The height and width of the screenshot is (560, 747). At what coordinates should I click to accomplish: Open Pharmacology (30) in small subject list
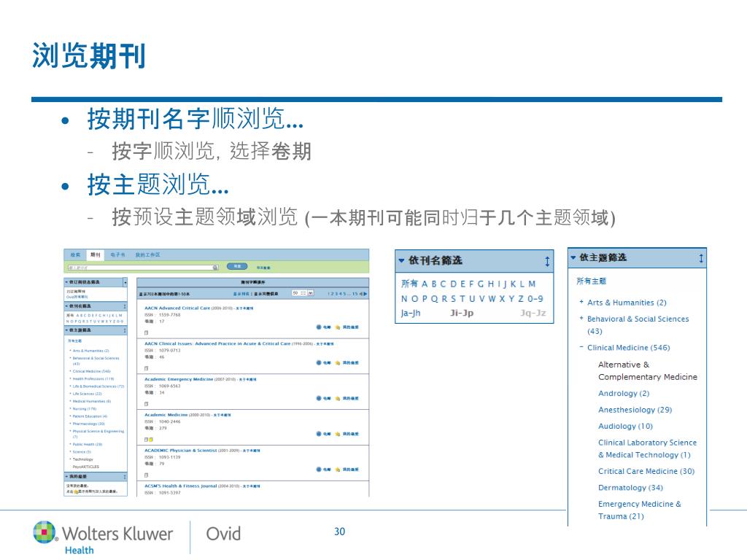(x=88, y=424)
